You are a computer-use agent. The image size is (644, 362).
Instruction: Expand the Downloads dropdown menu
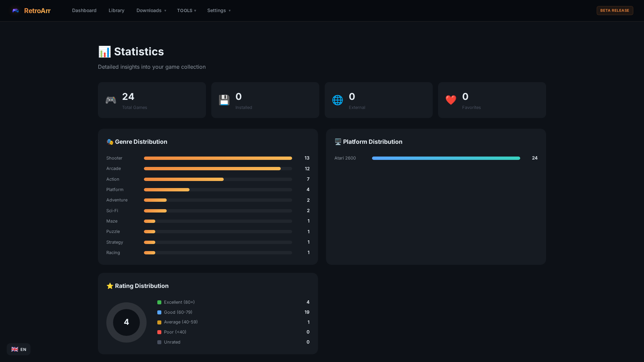point(151,10)
